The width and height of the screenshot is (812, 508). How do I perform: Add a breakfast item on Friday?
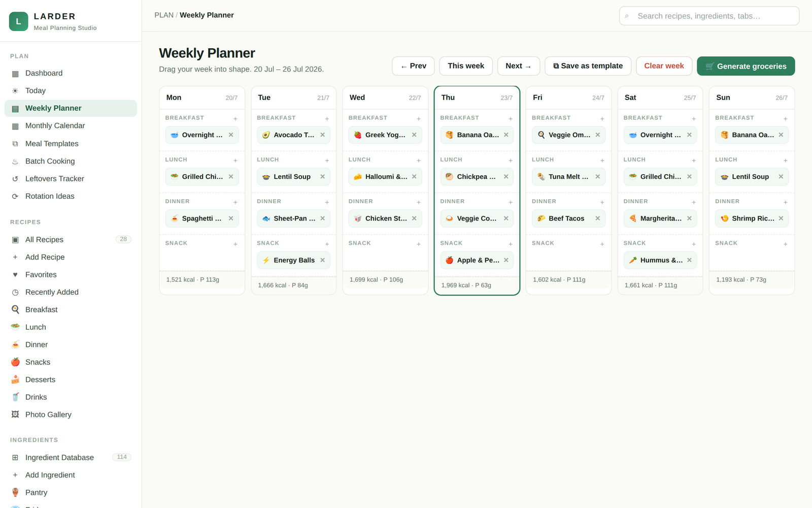(x=602, y=119)
